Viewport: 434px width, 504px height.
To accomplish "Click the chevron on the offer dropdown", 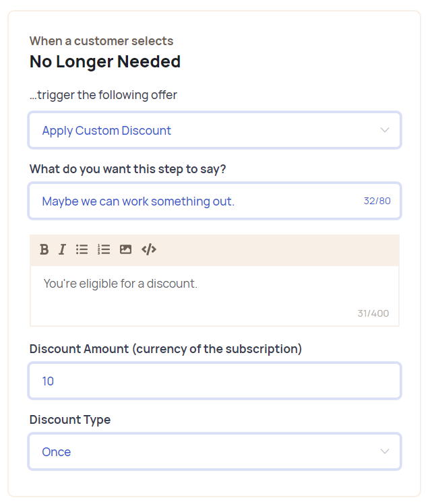I will [x=385, y=130].
